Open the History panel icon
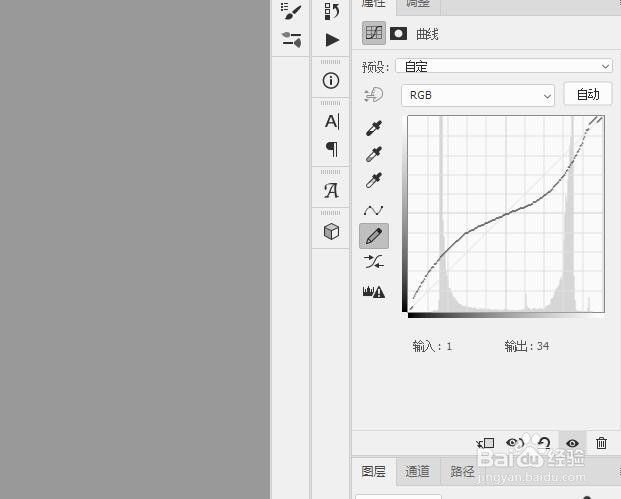The width and height of the screenshot is (621, 499). (x=331, y=11)
